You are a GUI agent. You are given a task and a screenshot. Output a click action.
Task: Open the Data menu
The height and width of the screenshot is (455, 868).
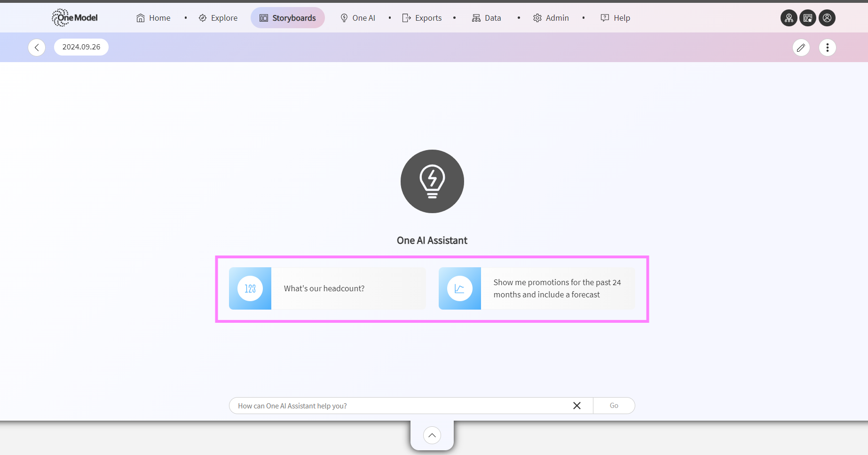click(x=487, y=18)
